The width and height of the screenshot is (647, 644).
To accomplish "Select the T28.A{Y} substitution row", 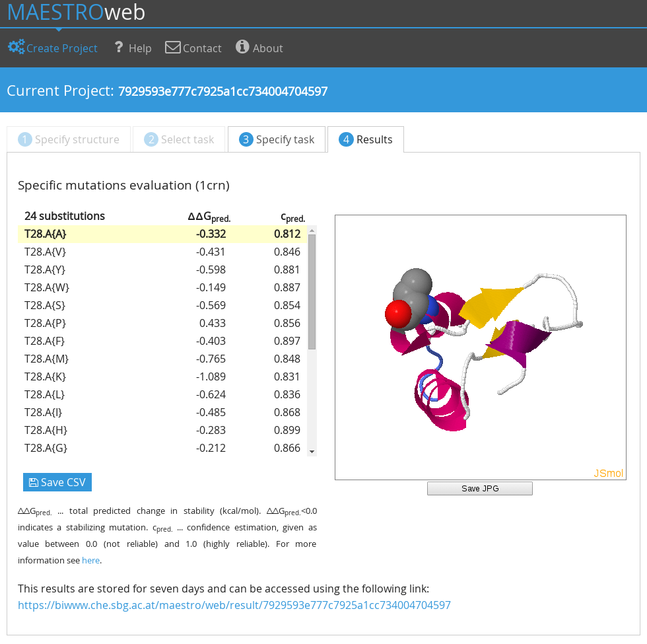I will pyautogui.click(x=162, y=269).
